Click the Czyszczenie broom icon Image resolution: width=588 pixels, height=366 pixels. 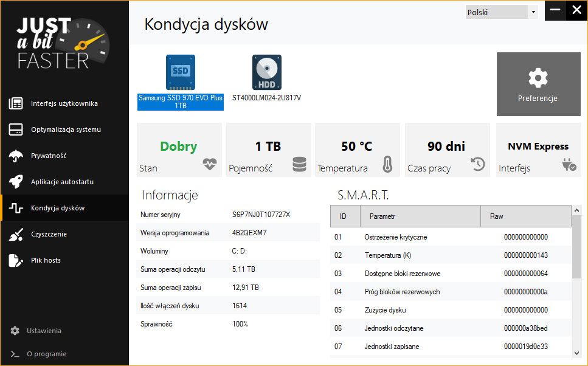[x=16, y=235]
